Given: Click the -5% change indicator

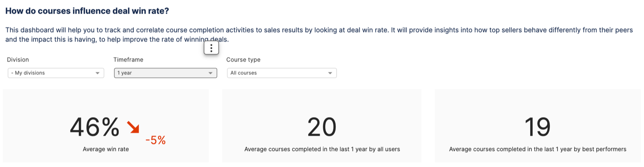Looking at the screenshot, I should [x=155, y=140].
